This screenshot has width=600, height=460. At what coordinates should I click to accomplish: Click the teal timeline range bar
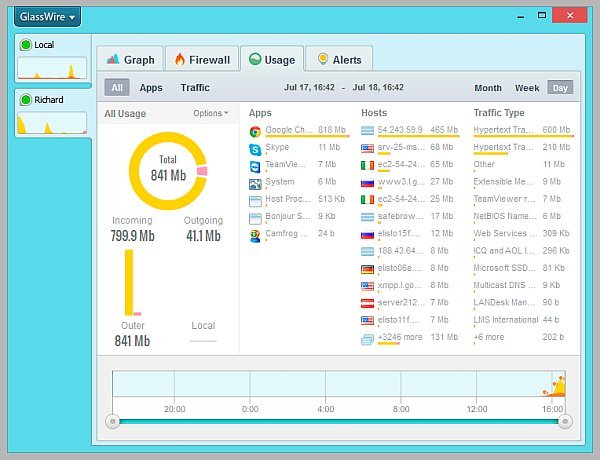pos(339,421)
